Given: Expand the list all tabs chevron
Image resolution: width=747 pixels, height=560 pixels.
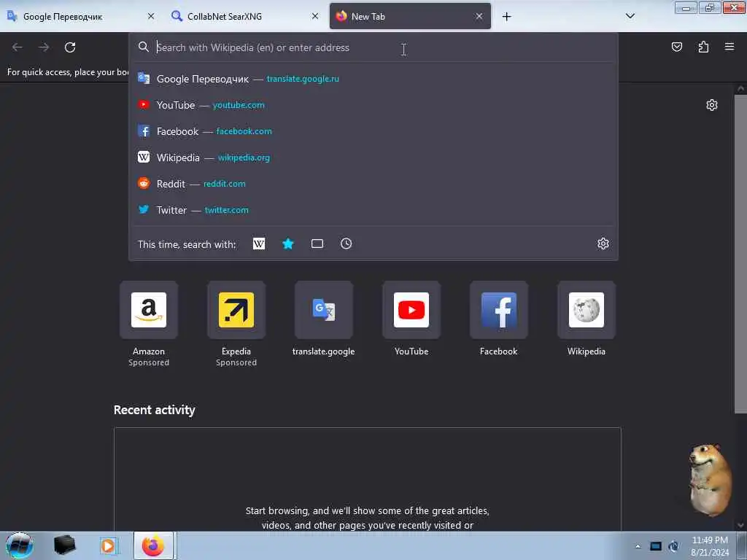Looking at the screenshot, I should pyautogui.click(x=630, y=16).
